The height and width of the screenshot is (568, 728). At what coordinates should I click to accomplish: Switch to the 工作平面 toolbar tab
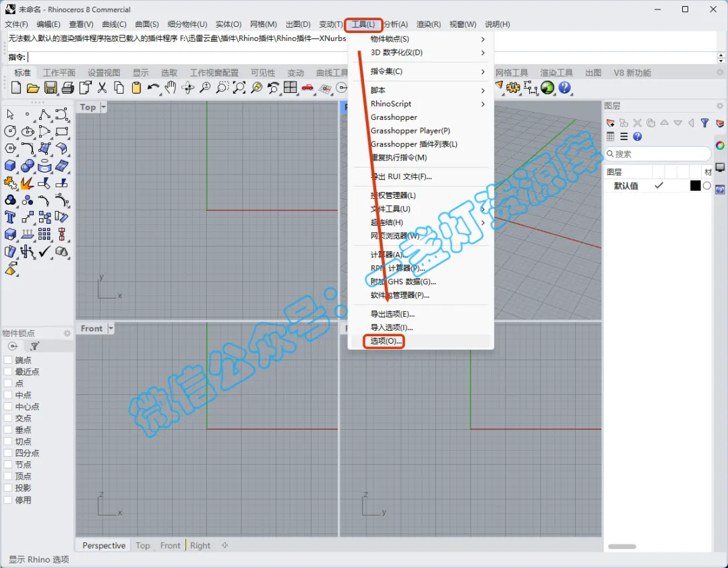point(59,73)
